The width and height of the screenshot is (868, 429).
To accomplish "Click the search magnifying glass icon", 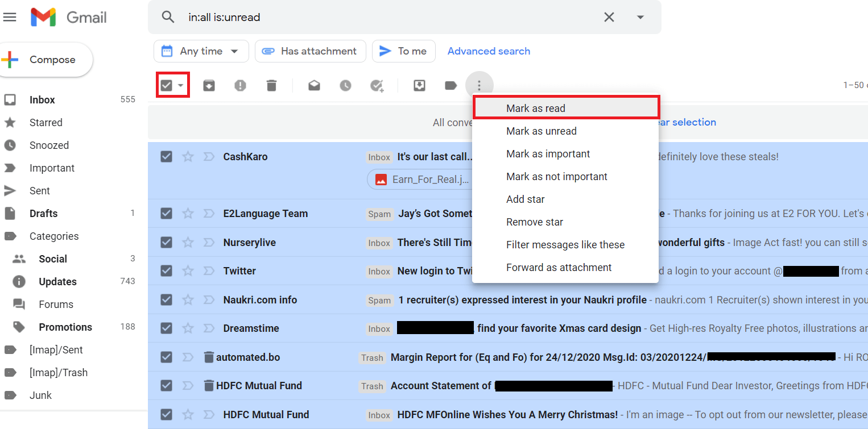I will [x=168, y=17].
